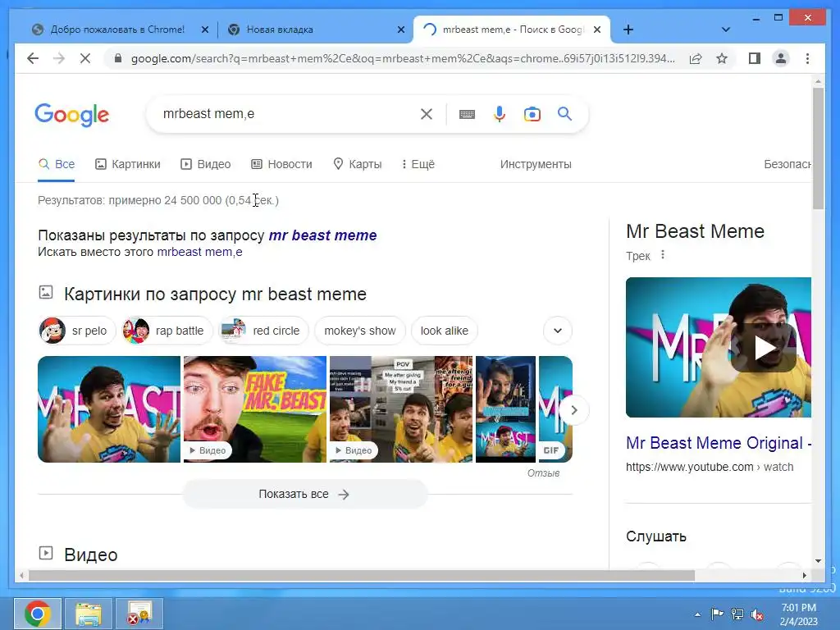Open the 'Fake Mr. Beast' video thumbnail

pyautogui.click(x=255, y=409)
